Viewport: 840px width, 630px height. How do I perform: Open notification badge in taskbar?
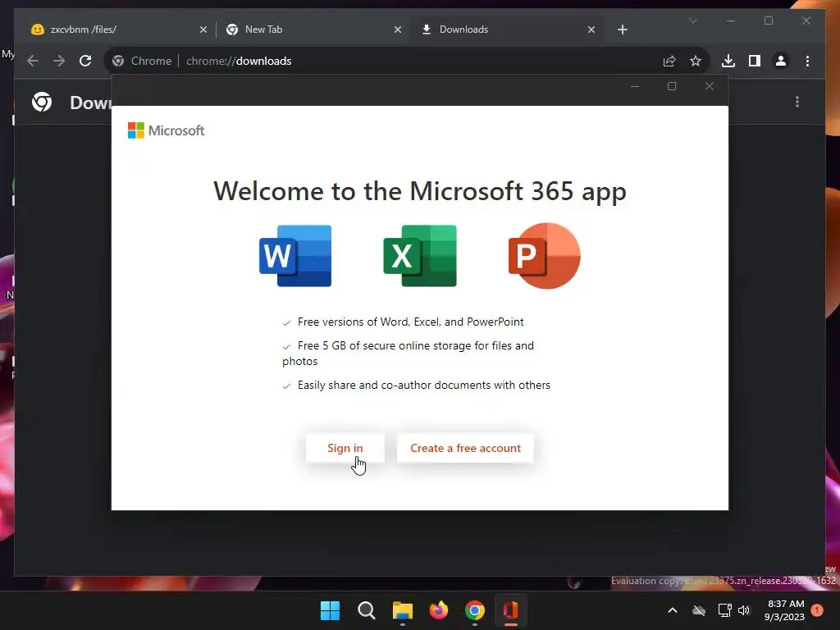click(x=817, y=610)
